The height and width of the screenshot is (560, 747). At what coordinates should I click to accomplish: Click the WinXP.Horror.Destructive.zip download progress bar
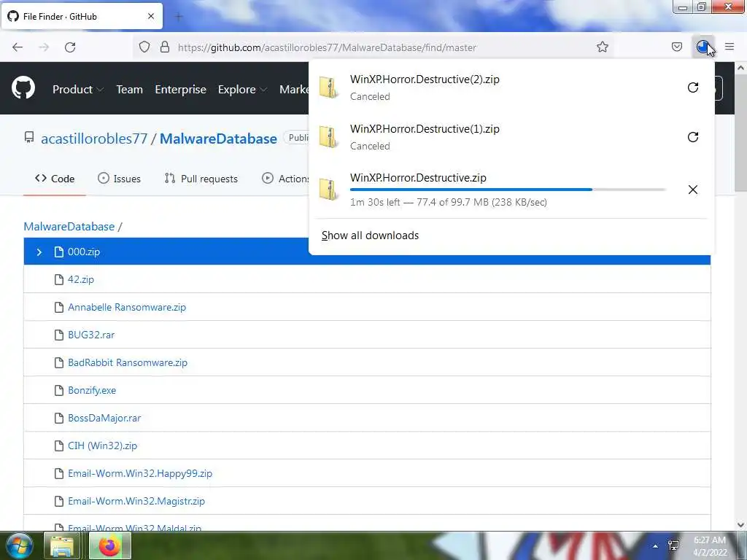(x=508, y=190)
